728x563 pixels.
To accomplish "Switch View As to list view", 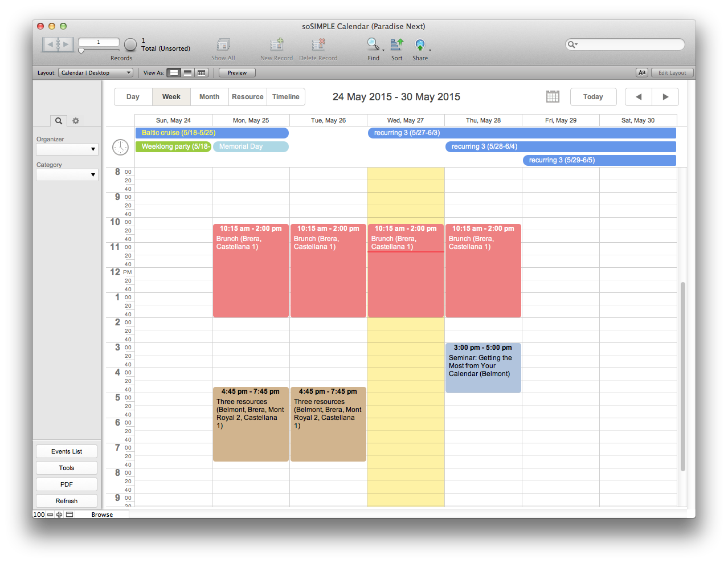I will pyautogui.click(x=187, y=73).
